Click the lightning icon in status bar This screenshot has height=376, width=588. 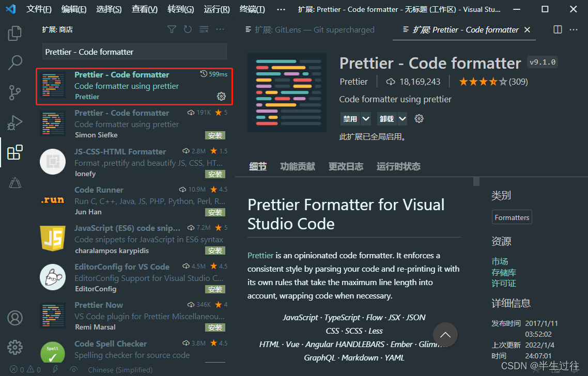[55, 369]
